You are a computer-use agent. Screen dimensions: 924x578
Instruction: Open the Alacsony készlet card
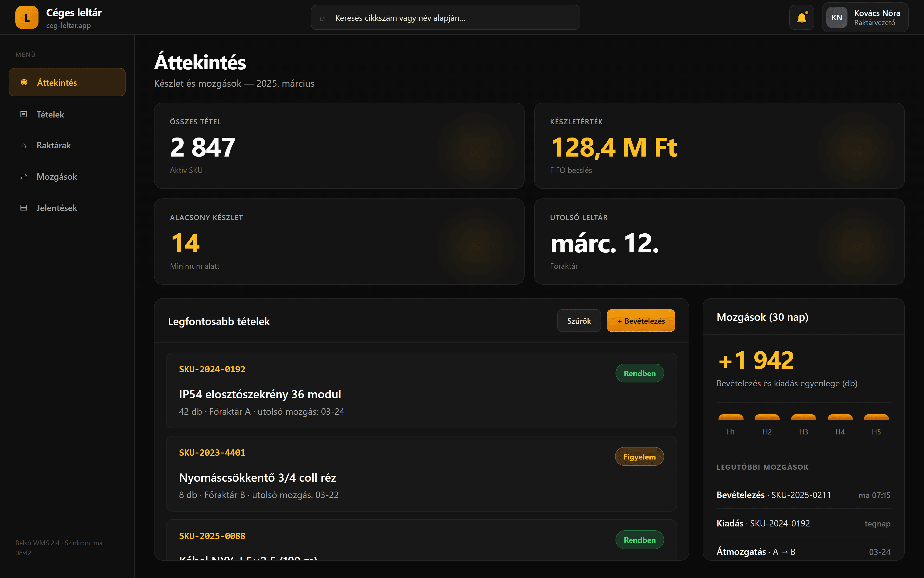339,241
